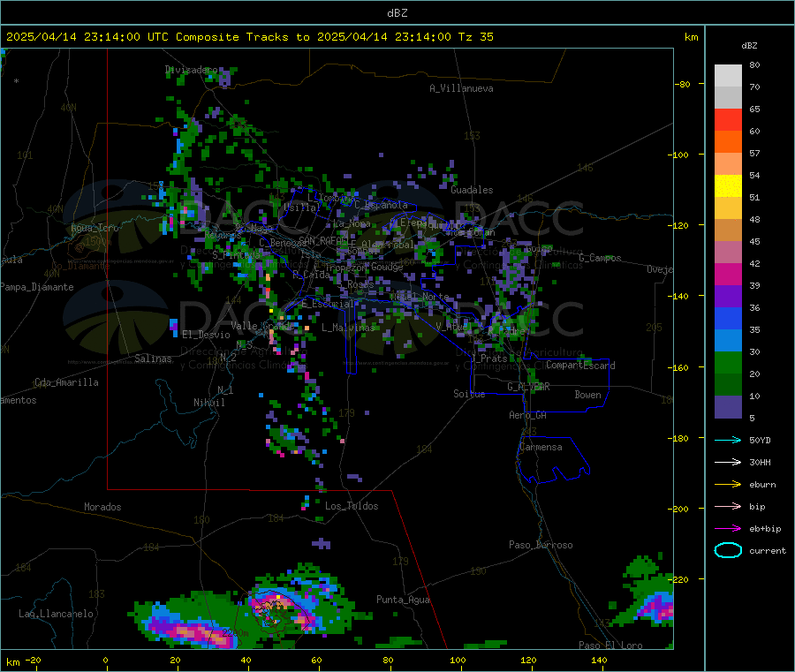
Task: Click the Carmensa place label
Action: point(541,447)
